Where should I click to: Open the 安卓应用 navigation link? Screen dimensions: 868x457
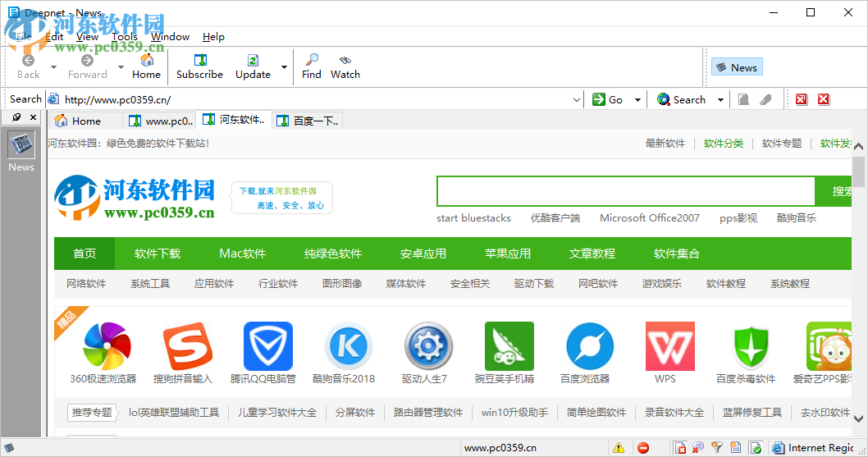pyautogui.click(x=423, y=254)
